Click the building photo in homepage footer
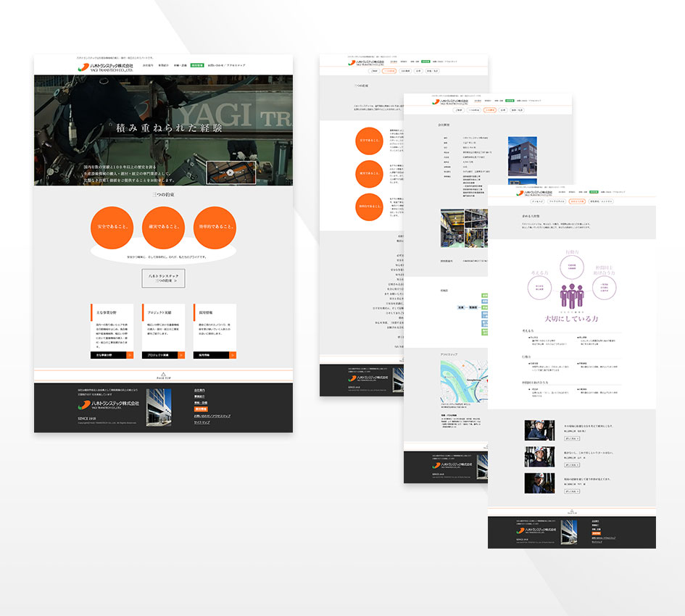685x616 pixels. point(159,407)
